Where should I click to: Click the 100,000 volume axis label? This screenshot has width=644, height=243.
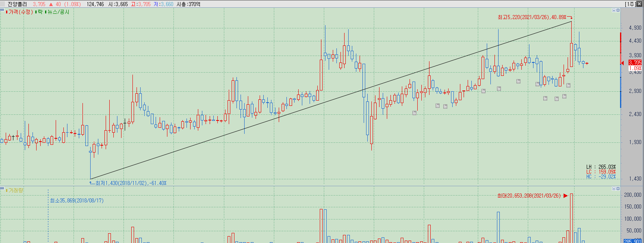point(633,219)
